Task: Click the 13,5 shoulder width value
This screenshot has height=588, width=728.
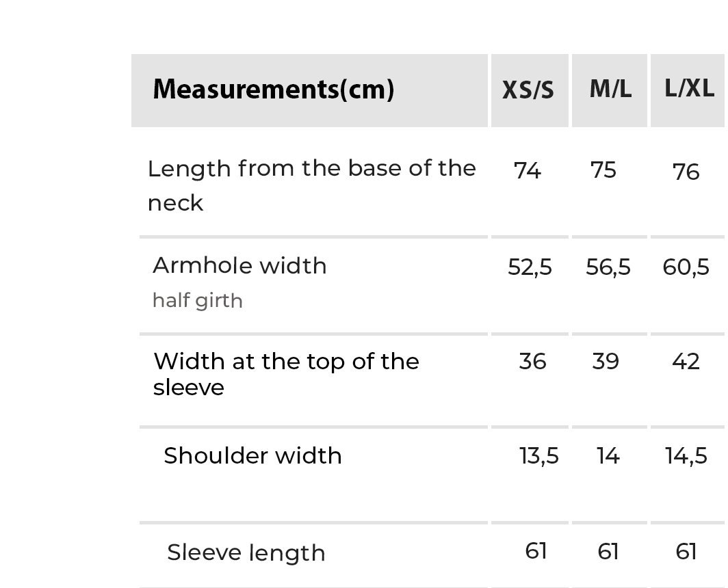Action: click(539, 455)
